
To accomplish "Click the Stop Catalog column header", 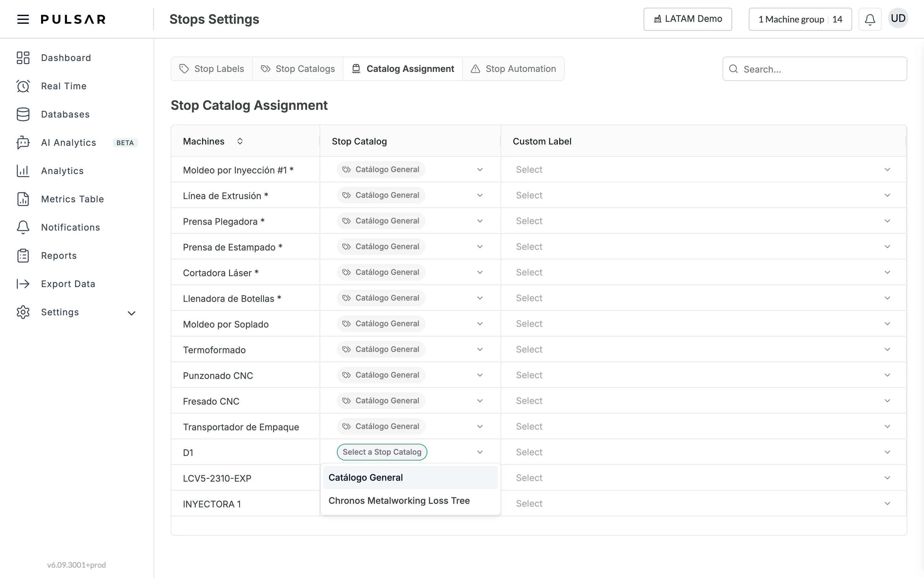I will (359, 141).
